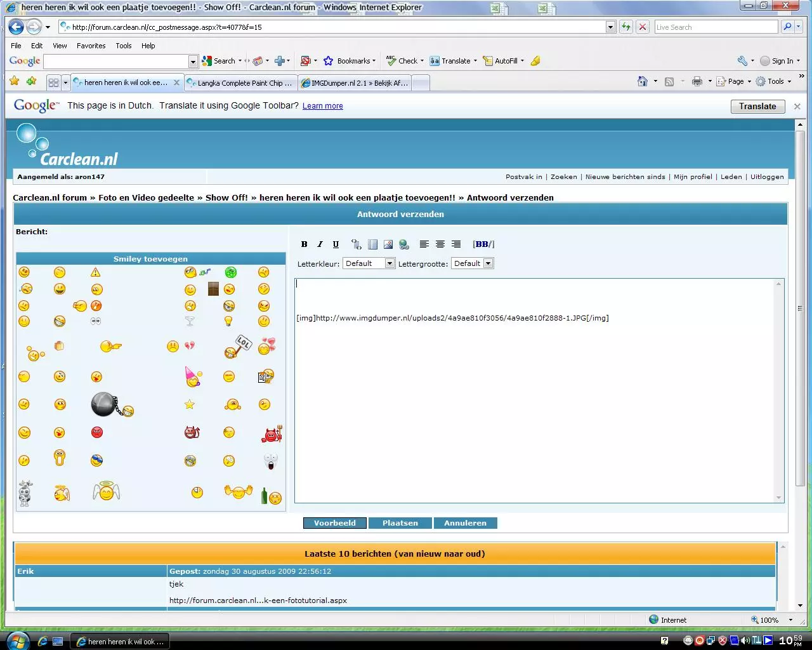Viewport: 812px width, 650px height.
Task: Insert an image tag via picture icon
Action: (388, 244)
